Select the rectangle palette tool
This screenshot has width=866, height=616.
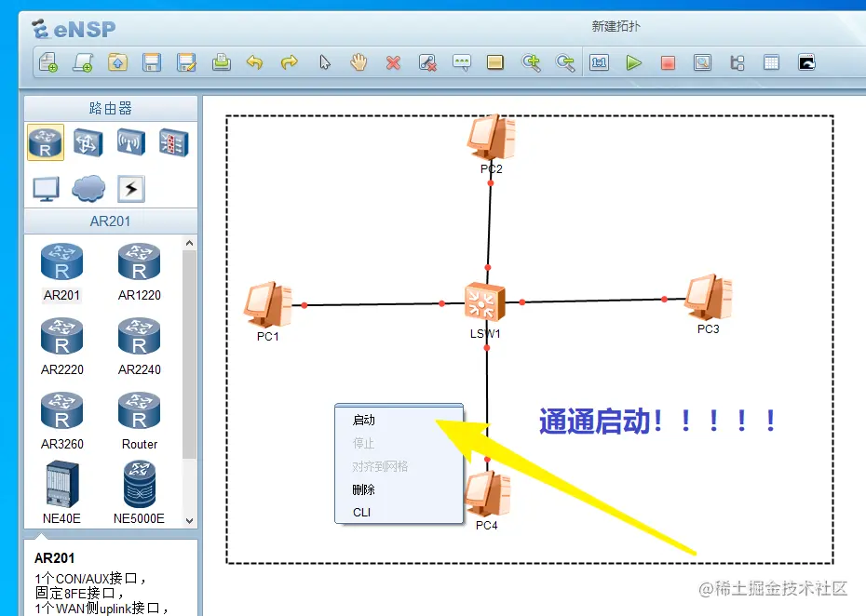(x=495, y=62)
